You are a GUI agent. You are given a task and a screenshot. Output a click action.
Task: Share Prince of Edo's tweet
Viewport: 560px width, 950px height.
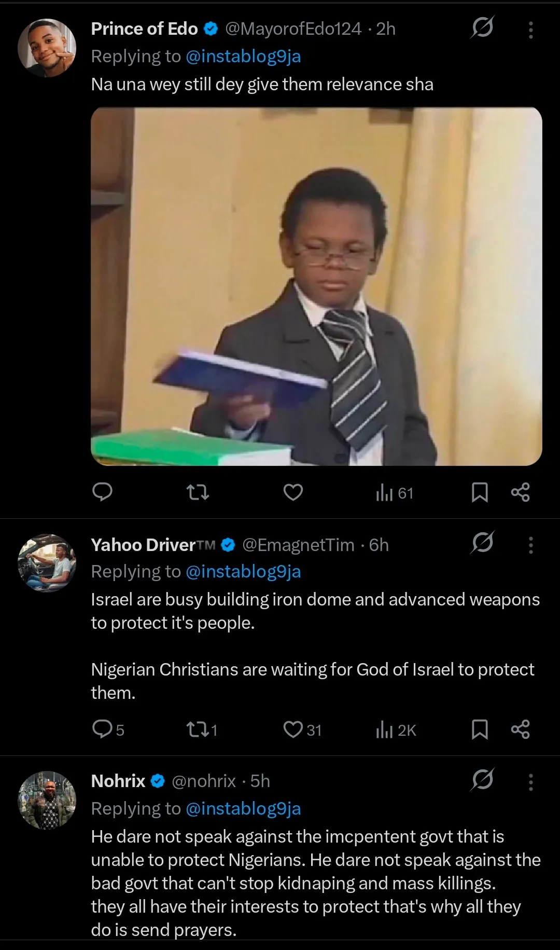pos(520,492)
